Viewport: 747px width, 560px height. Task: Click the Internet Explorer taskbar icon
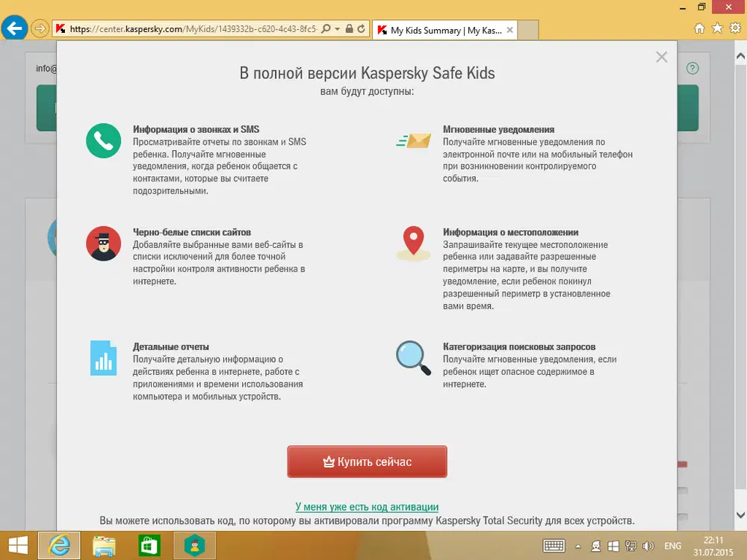click(59, 546)
